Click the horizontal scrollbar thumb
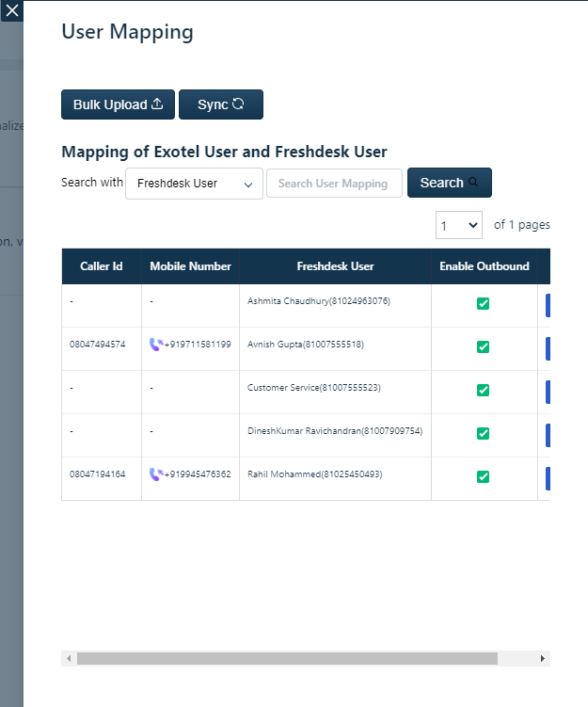Image resolution: width=588 pixels, height=707 pixels. pyautogui.click(x=287, y=659)
